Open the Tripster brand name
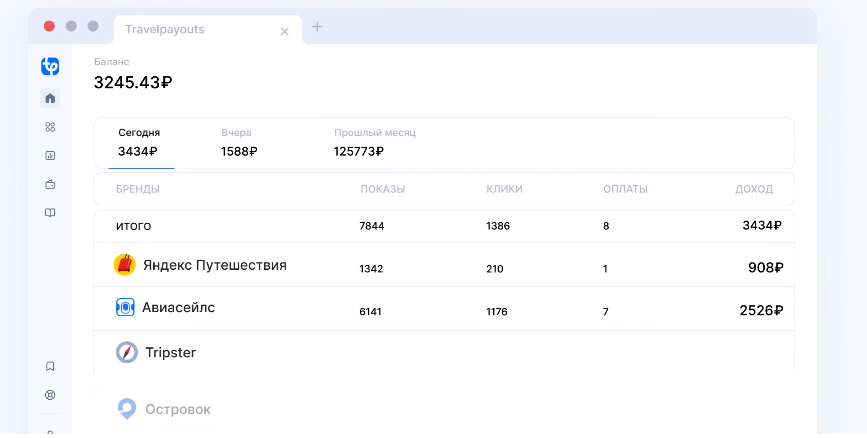This screenshot has height=438, width=867. [x=170, y=352]
